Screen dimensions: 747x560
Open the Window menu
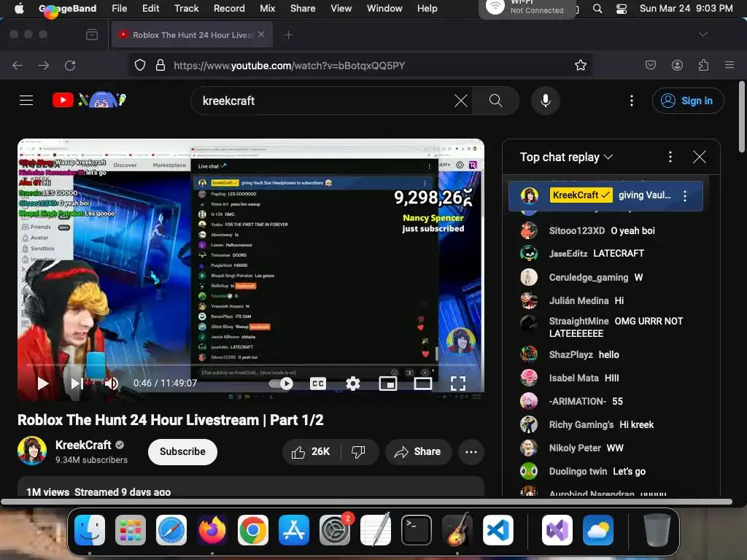point(384,8)
